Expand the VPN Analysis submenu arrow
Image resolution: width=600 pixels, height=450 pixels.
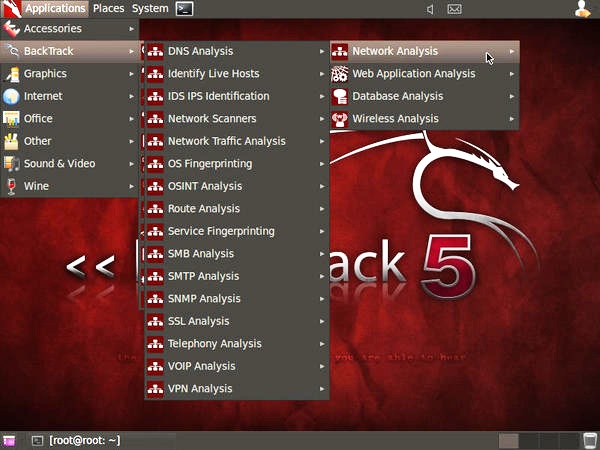[322, 389]
